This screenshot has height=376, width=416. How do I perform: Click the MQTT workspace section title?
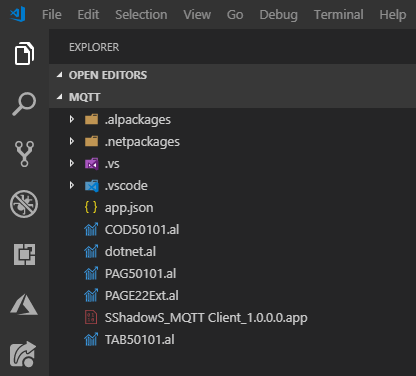(x=84, y=97)
